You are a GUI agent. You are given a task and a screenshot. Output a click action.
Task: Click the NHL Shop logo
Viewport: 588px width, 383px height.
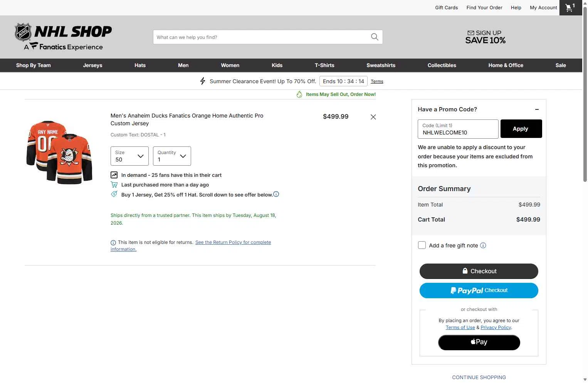pos(64,37)
